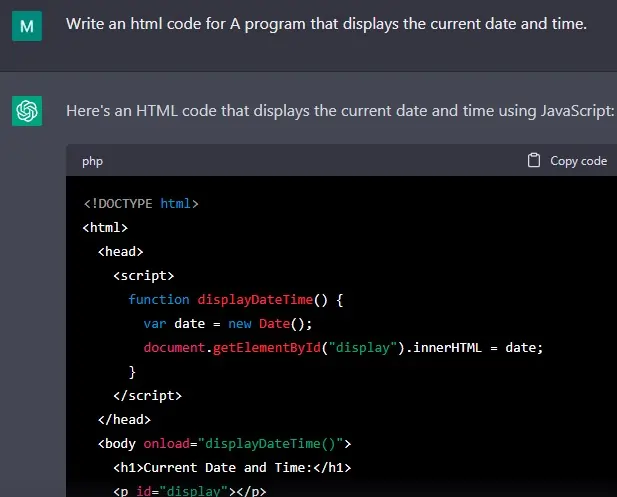The width and height of the screenshot is (617, 497).
Task: Click the opening <html> tag line
Action: coord(105,228)
